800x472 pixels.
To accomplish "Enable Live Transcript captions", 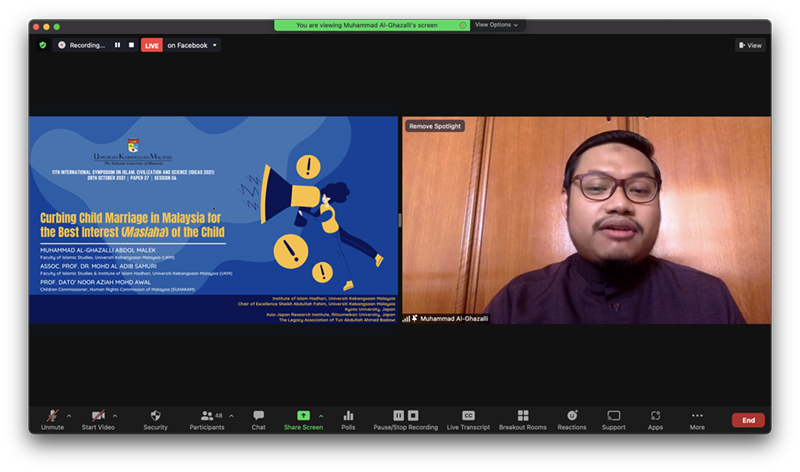I will click(x=468, y=416).
